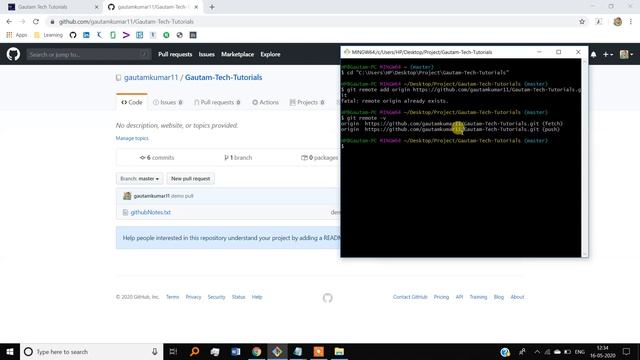
Task: Click the Windows Type here to search box
Action: [x=91, y=351]
